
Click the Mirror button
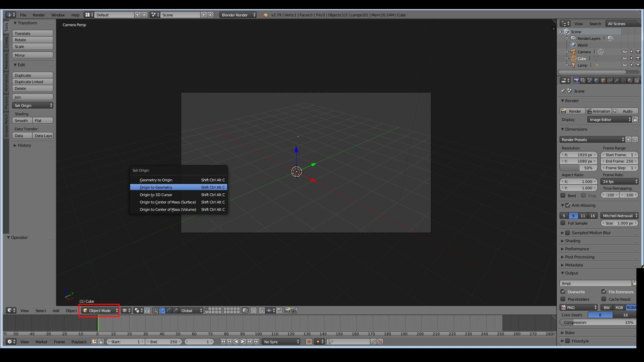coord(33,55)
